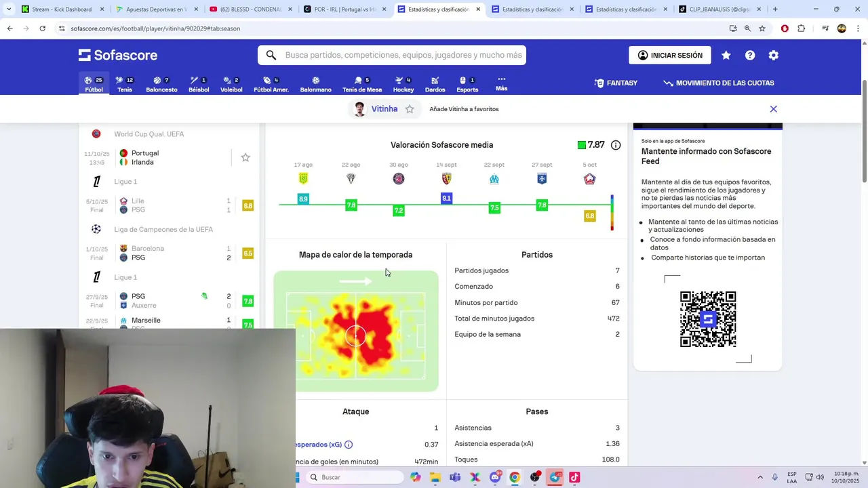
Task: Click the browser reload button
Action: pyautogui.click(x=42, y=28)
